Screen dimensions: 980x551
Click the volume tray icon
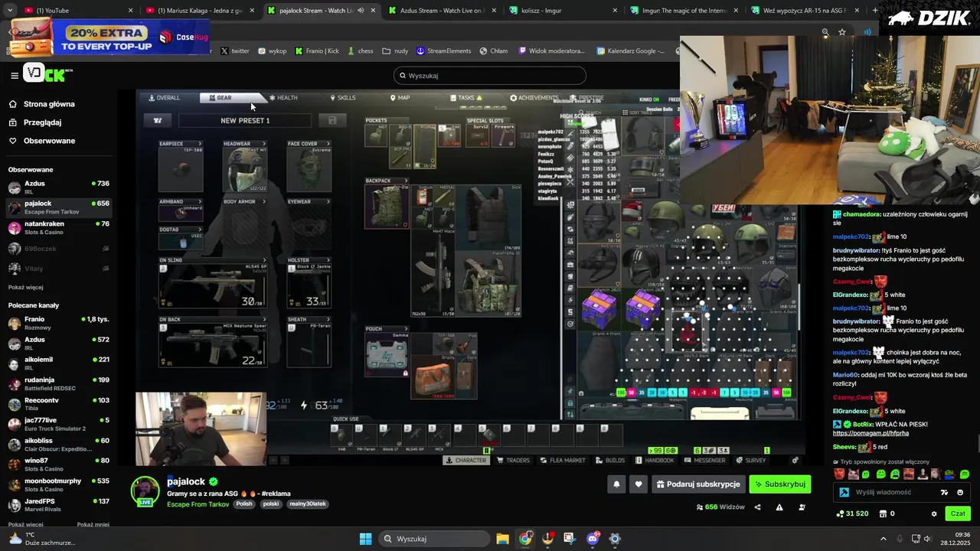pos(927,539)
